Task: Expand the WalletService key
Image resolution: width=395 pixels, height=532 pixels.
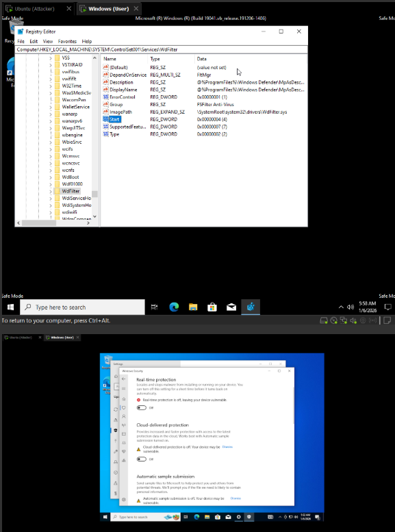Action: pyautogui.click(x=51, y=107)
